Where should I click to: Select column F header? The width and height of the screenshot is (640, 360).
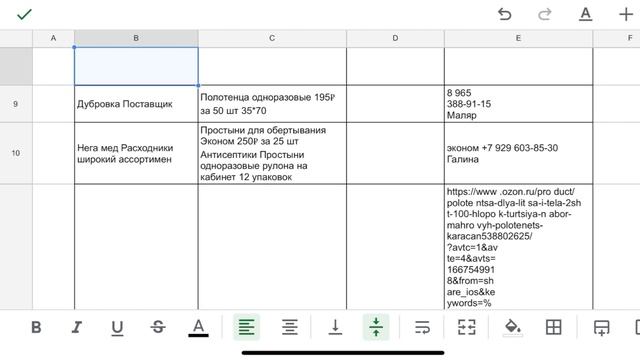(x=617, y=38)
